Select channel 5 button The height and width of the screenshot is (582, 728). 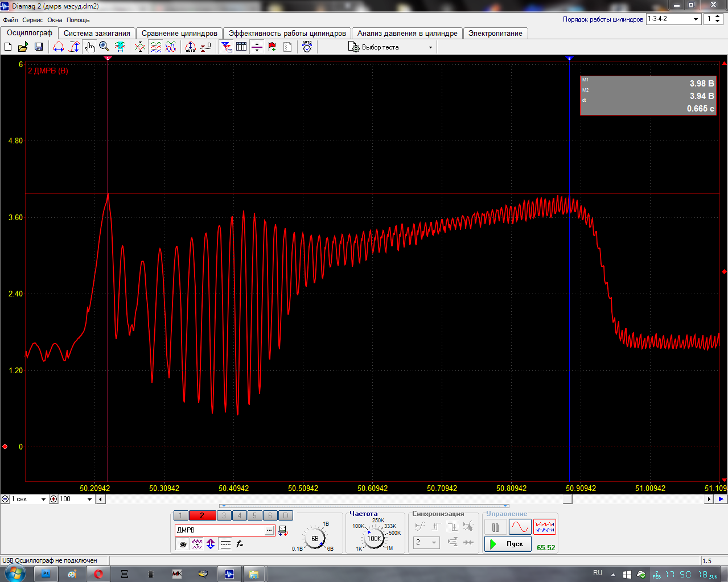point(254,515)
